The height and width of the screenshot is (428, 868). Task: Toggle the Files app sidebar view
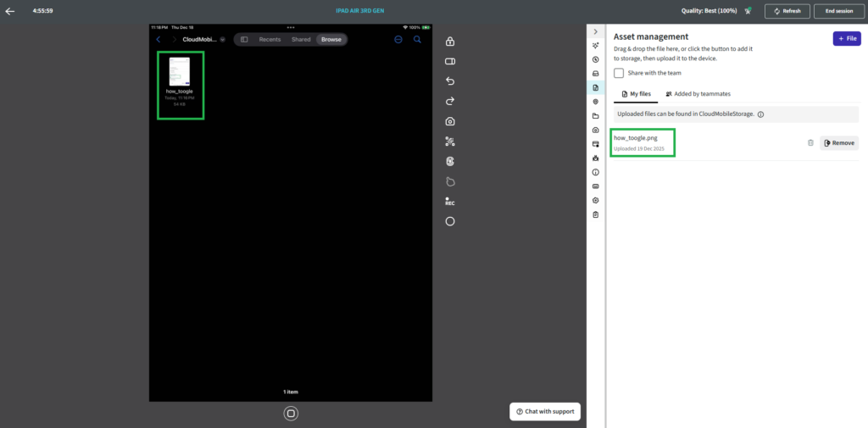[244, 40]
